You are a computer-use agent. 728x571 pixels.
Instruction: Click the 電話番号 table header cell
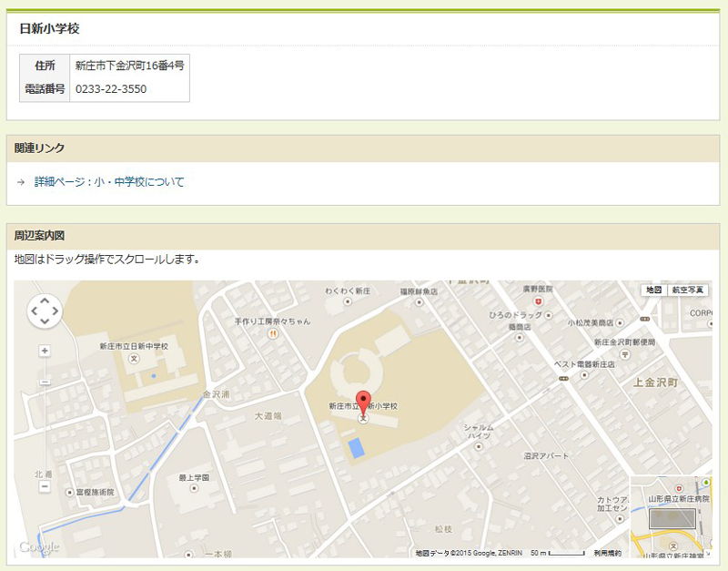tap(45, 89)
